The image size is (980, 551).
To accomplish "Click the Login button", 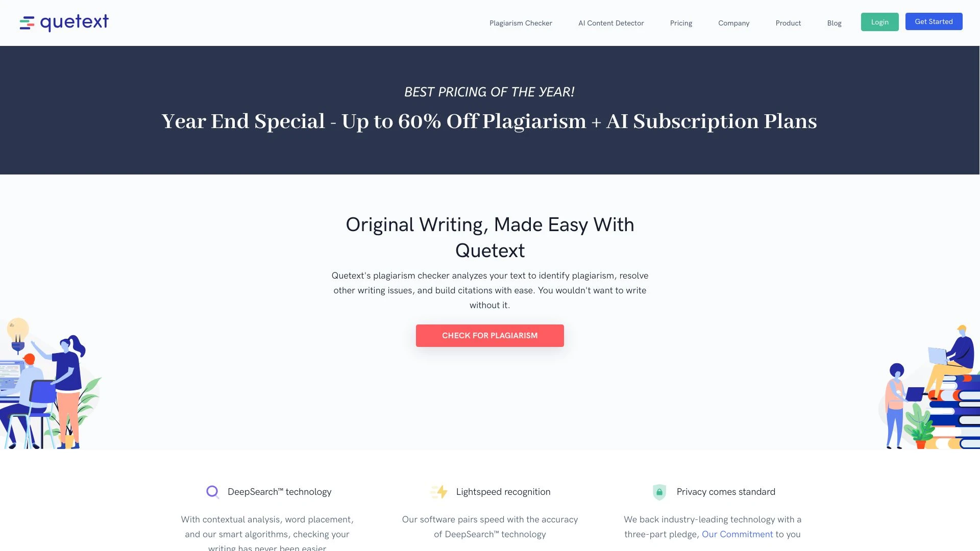I will (880, 21).
